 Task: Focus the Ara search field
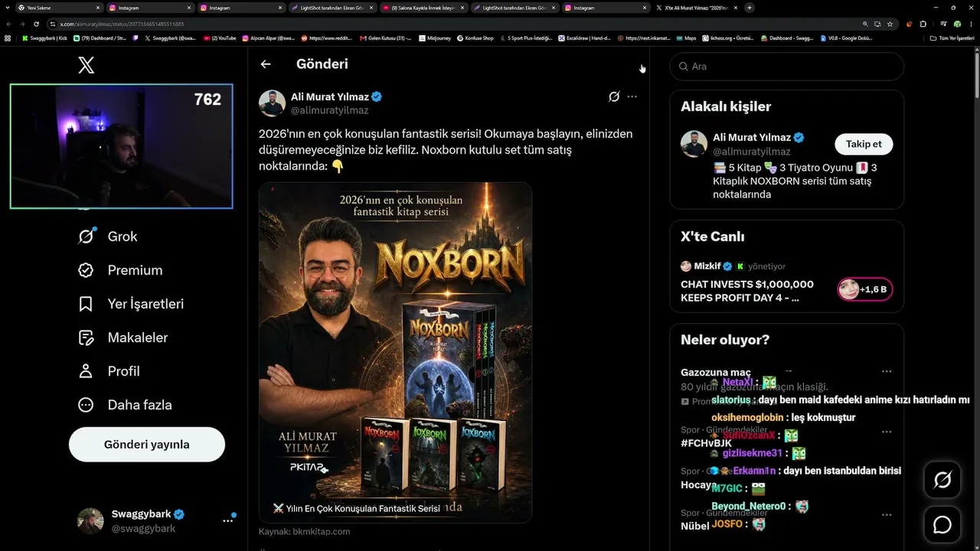click(787, 67)
